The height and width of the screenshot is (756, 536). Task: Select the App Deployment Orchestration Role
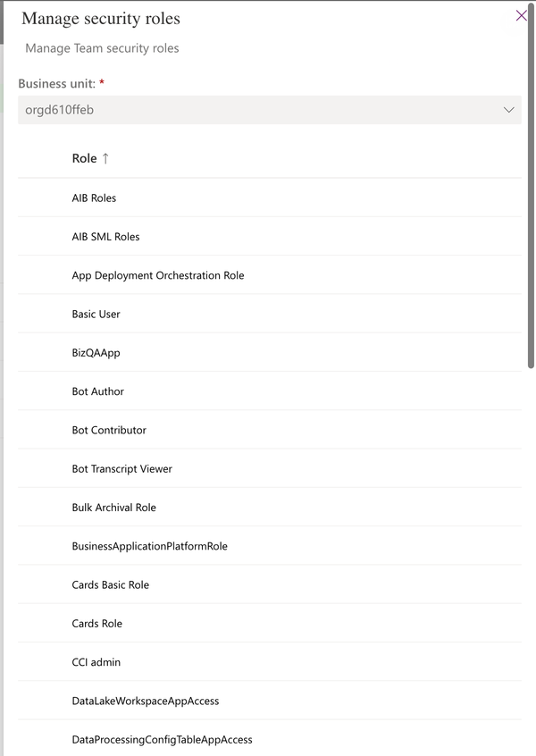(158, 275)
